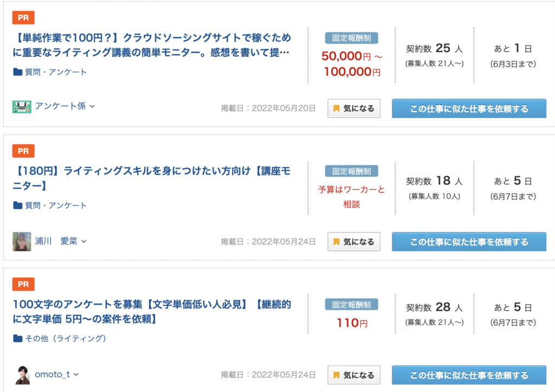Toggle 気になる bookmark on the 浦川 愛菜 listing

pos(354,241)
